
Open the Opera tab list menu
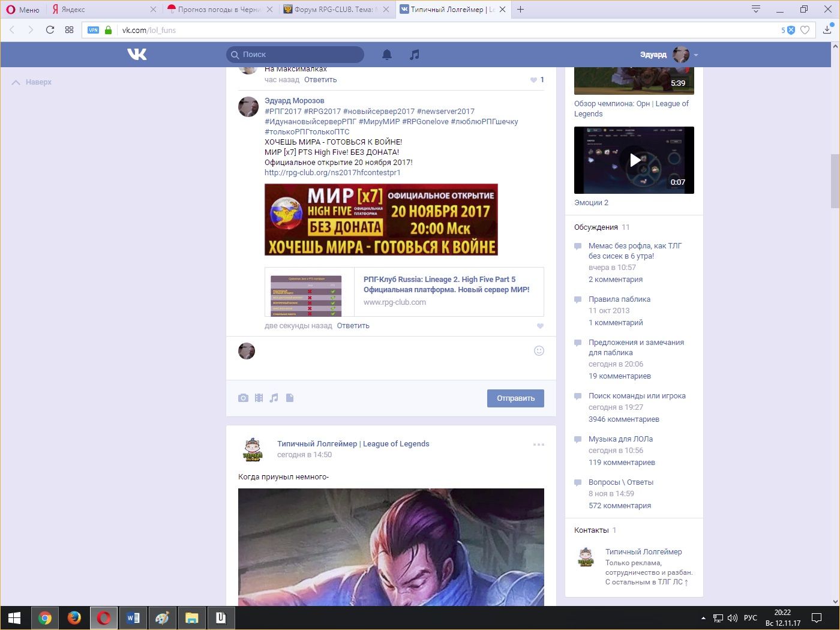click(756, 9)
